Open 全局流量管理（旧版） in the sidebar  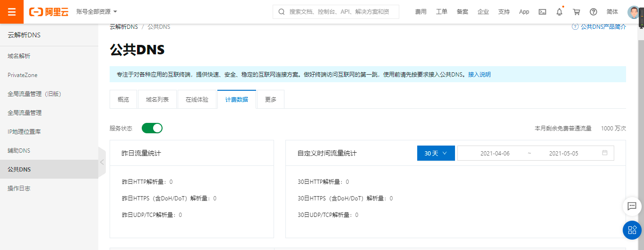click(49, 94)
